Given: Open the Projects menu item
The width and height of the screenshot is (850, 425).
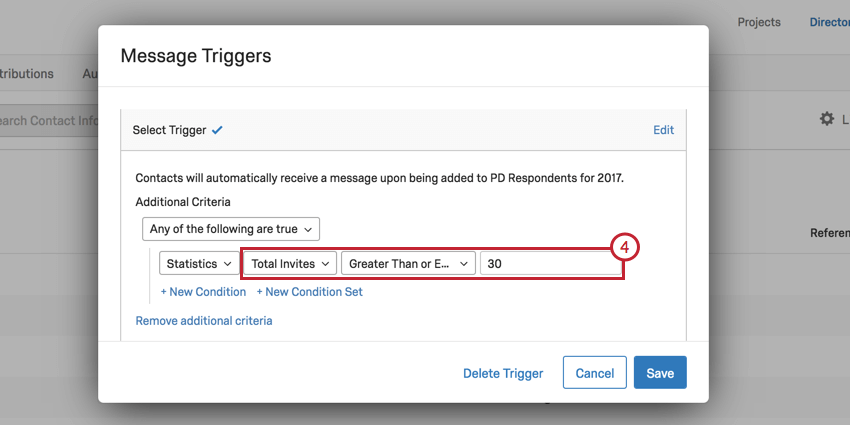Looking at the screenshot, I should (759, 22).
